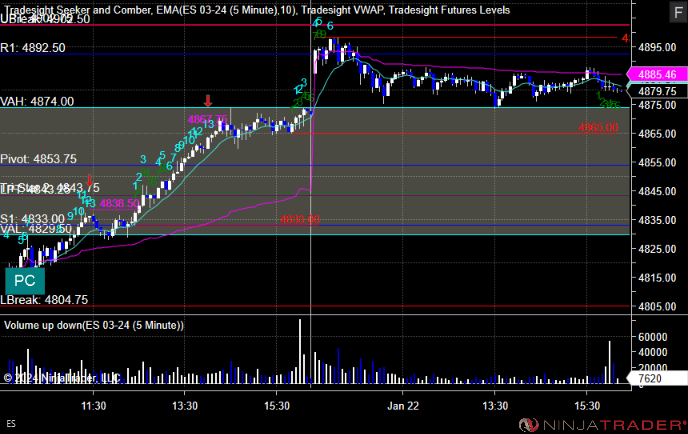This screenshot has height=434, width=688.
Task: Click the 15:30 time label after Jan 22
Action: [x=587, y=406]
